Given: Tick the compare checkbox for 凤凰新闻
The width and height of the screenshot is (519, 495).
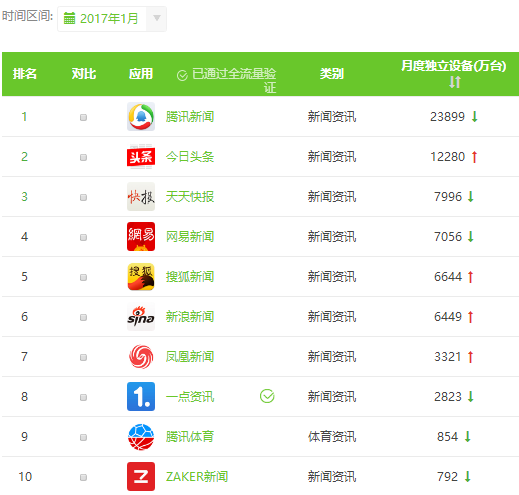Looking at the screenshot, I should point(83,357).
